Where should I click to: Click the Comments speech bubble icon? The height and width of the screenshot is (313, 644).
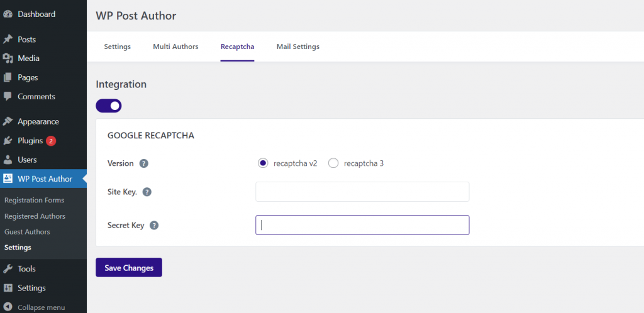pos(8,96)
